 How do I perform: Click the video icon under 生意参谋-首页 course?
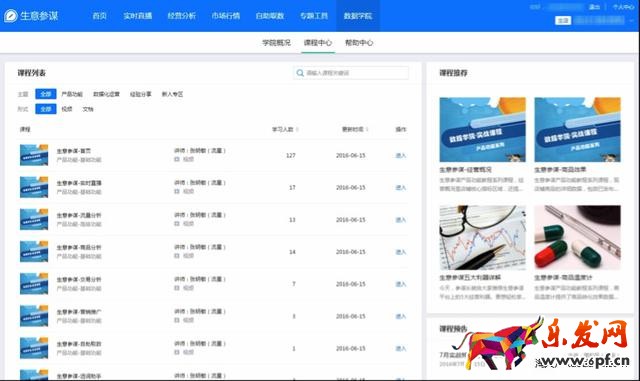[x=177, y=159]
